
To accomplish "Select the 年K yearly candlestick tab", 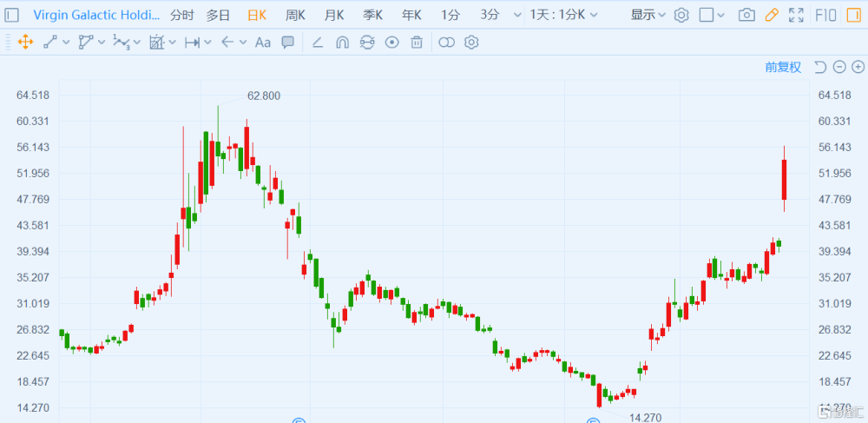I will click(411, 15).
